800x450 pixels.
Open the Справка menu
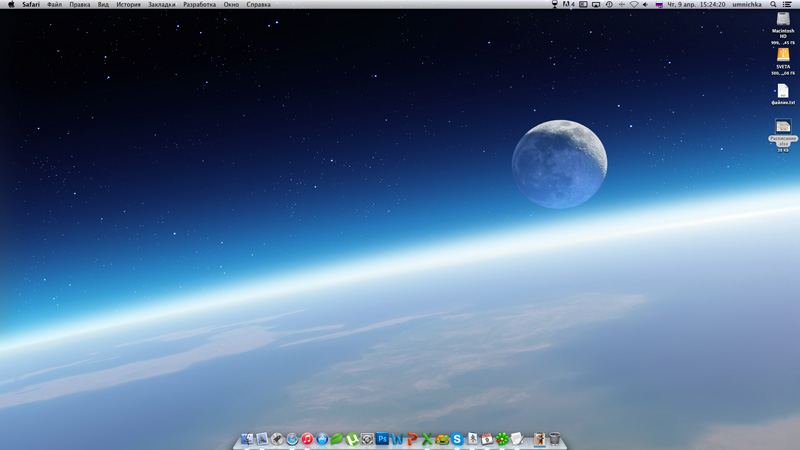click(x=258, y=5)
